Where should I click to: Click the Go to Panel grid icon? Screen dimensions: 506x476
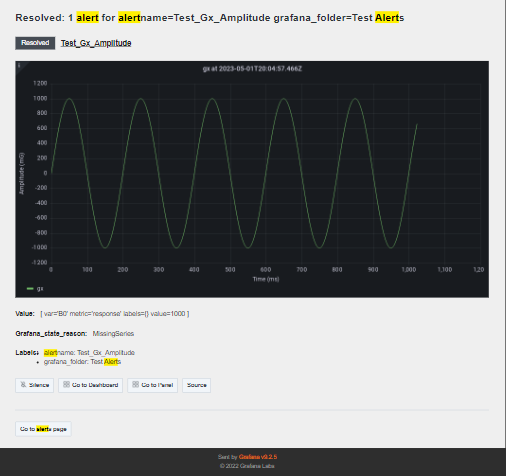point(135,384)
